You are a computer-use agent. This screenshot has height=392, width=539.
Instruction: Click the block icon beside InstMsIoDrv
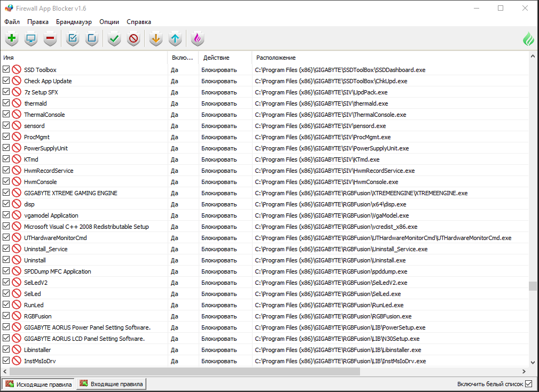click(x=17, y=361)
